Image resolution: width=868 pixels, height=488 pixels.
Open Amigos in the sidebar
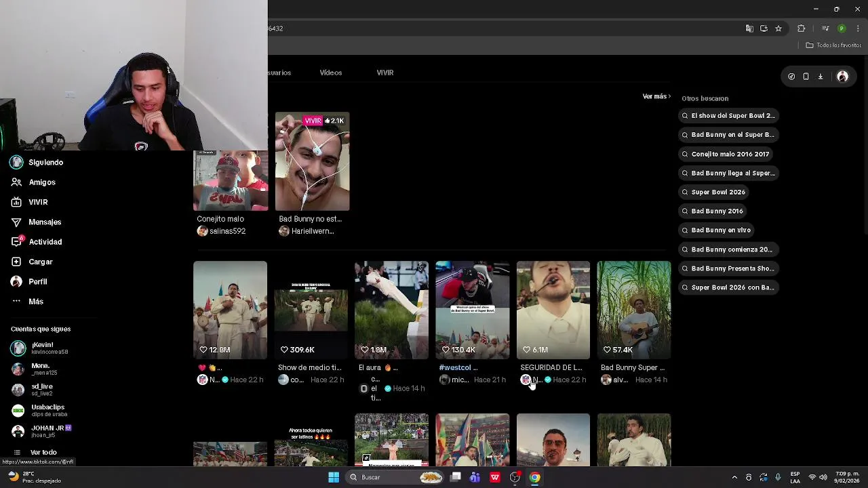click(33, 182)
